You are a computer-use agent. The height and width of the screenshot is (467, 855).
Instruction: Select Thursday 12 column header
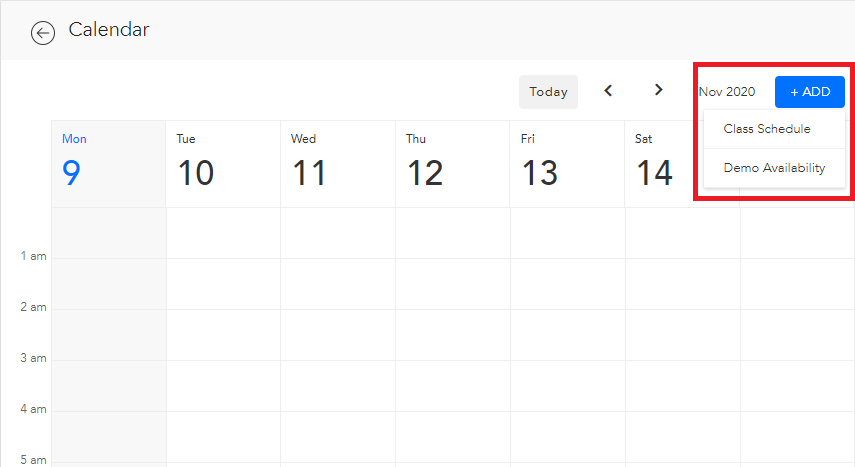(x=453, y=164)
